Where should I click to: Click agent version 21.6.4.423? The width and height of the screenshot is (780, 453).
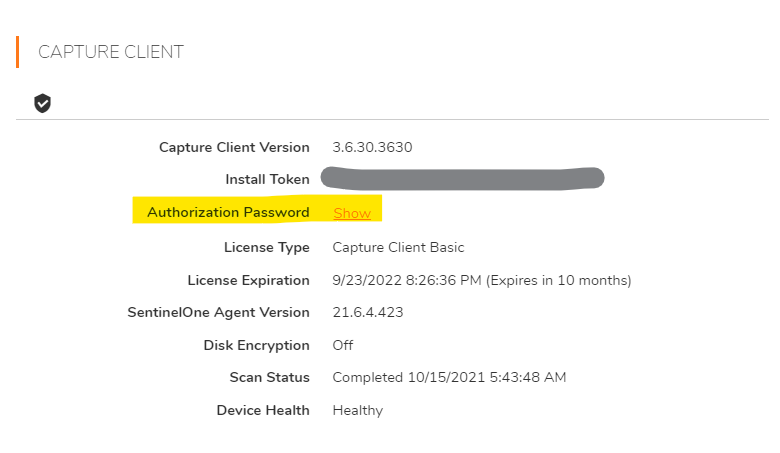[x=367, y=312]
